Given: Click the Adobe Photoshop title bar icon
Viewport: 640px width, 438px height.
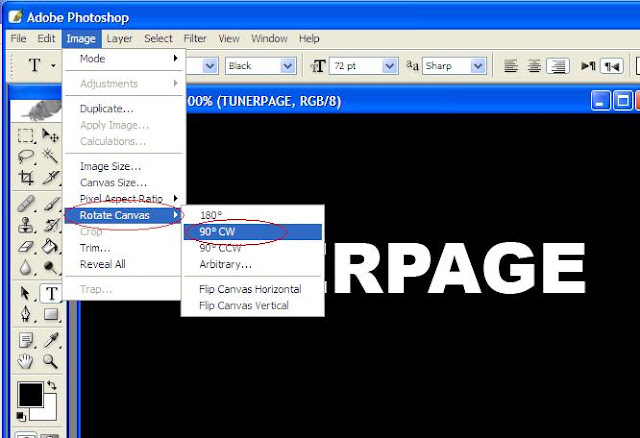Looking at the screenshot, I should click(16, 17).
